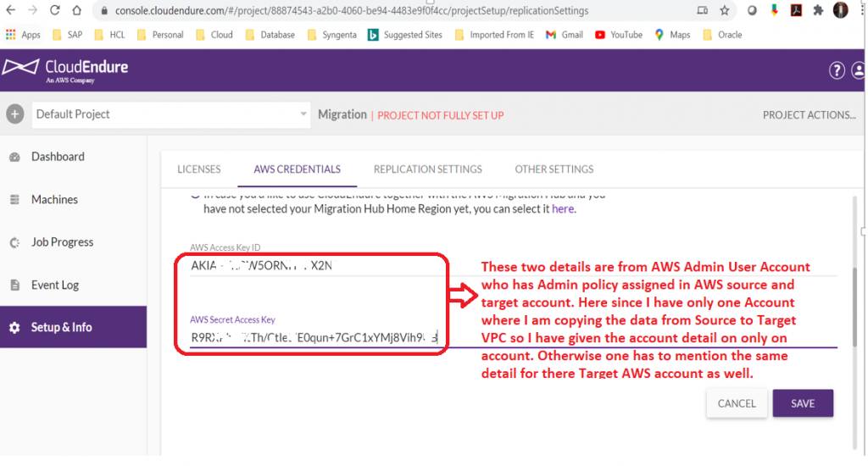The height and width of the screenshot is (466, 868).
Task: Open the YouTube bookmark
Action: [618, 35]
